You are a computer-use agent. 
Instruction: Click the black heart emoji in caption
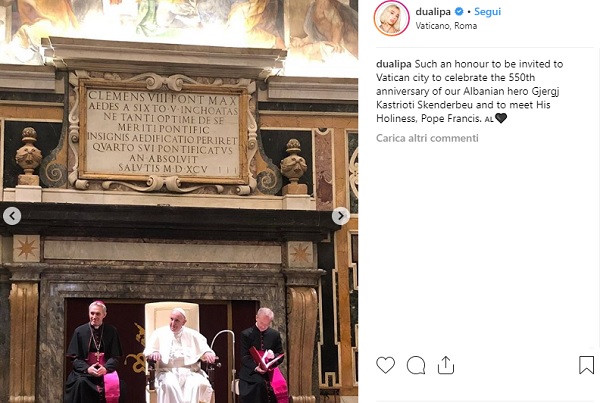(x=501, y=118)
